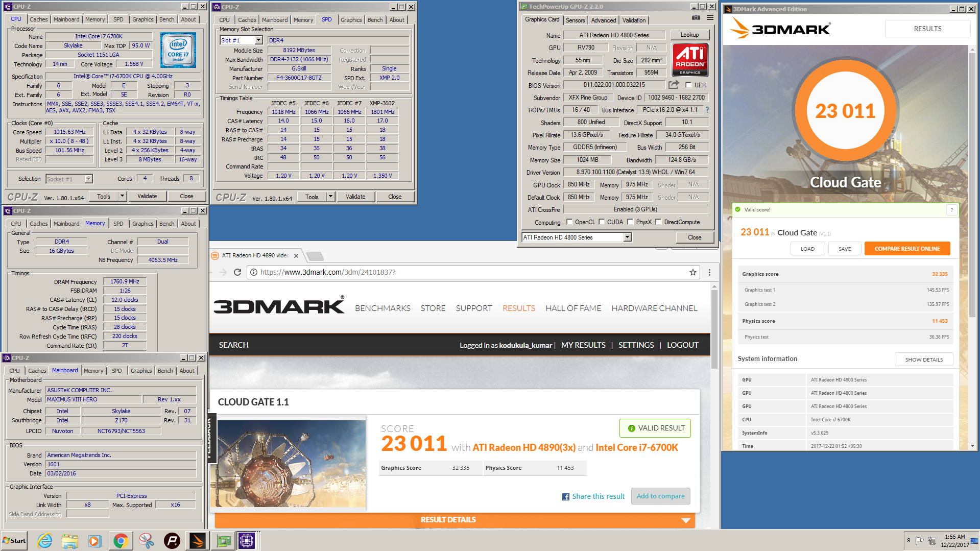
Task: Click the LOAD button in 3DMark
Action: point(807,249)
